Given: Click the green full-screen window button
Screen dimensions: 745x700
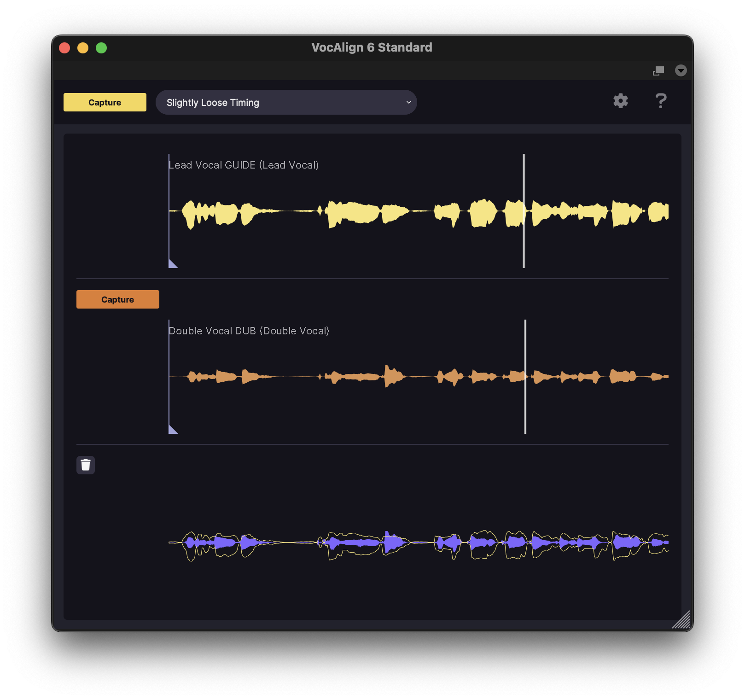Looking at the screenshot, I should point(101,48).
